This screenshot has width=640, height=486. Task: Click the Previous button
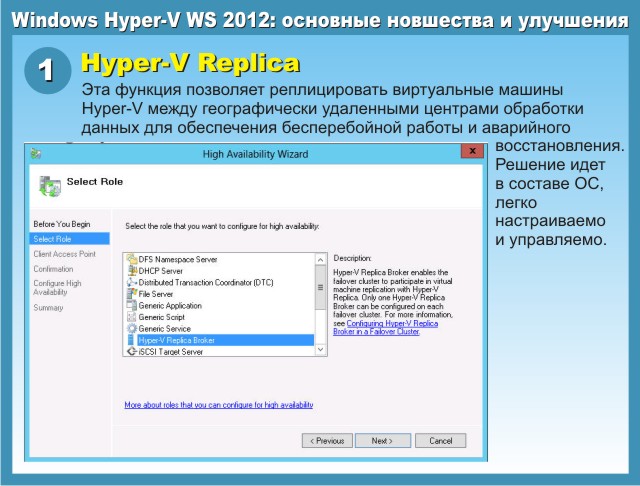(327, 441)
